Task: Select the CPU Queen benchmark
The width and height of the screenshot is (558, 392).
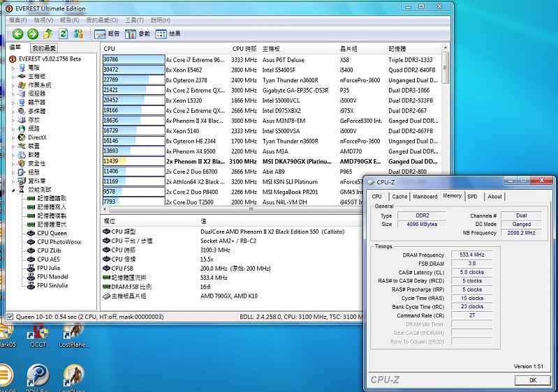Action: 52,233
